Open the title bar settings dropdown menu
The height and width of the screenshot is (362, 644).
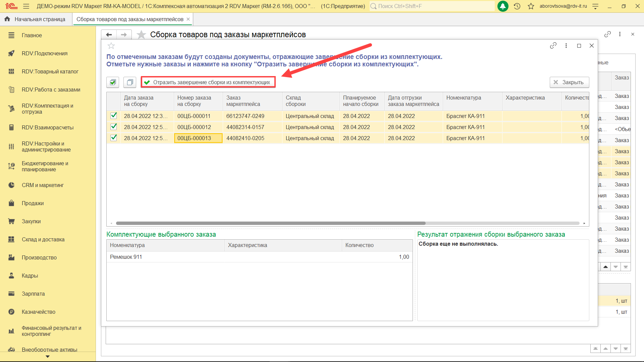pyautogui.click(x=595, y=6)
